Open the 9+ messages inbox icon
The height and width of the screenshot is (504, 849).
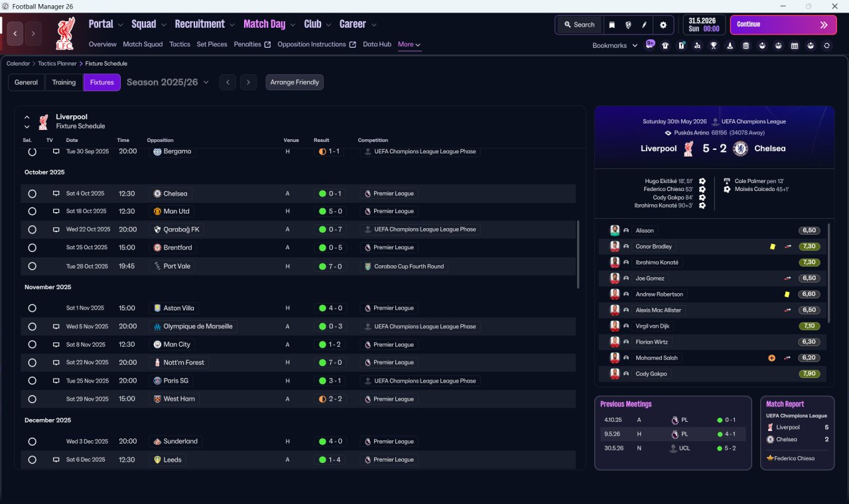(x=650, y=44)
